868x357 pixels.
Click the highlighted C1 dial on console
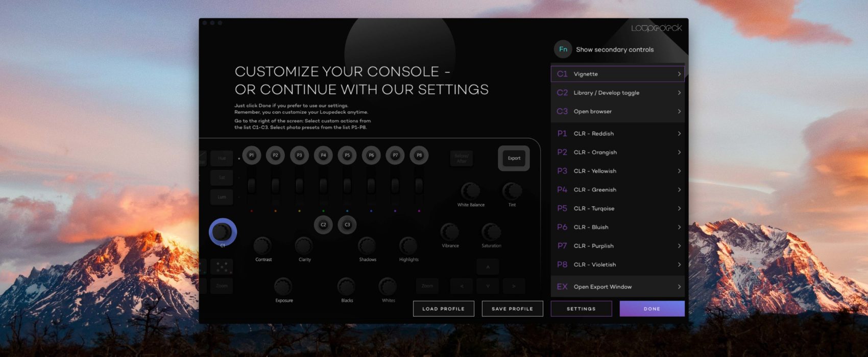(223, 232)
